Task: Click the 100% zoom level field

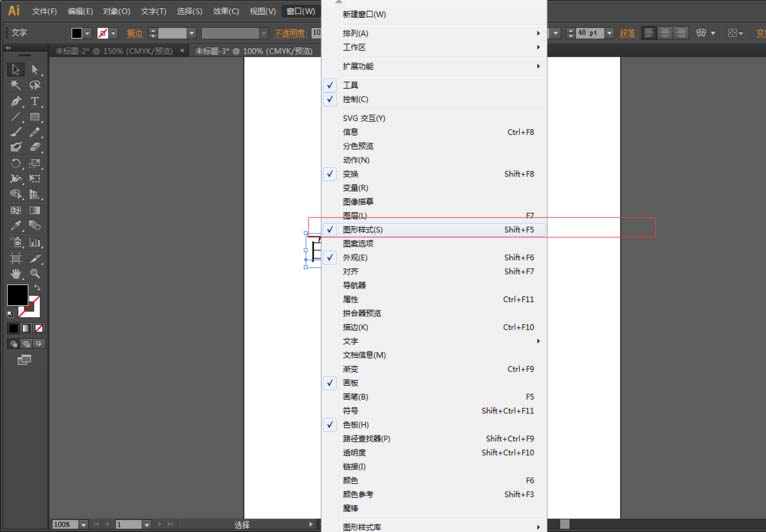Action: (x=65, y=524)
